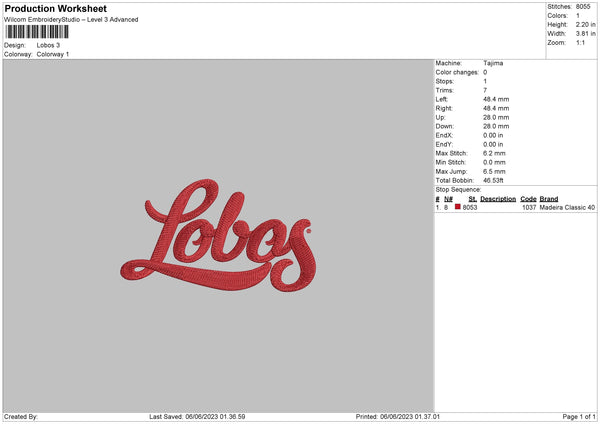Click the Height value 2.20 in

pos(586,24)
